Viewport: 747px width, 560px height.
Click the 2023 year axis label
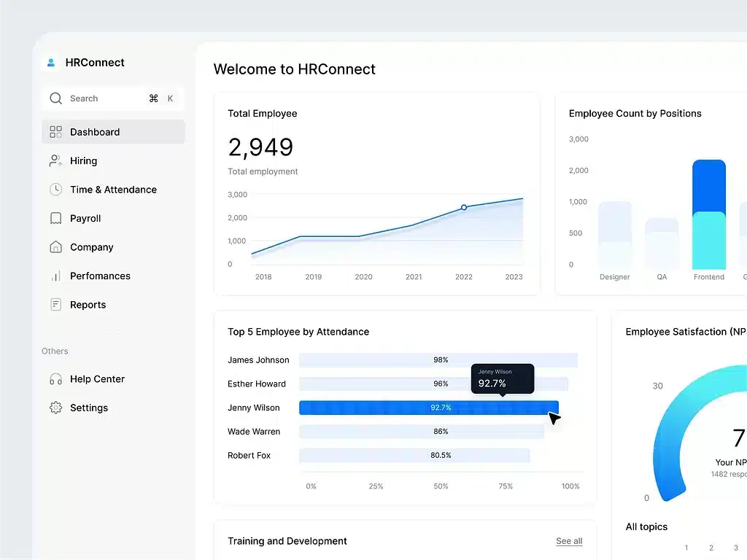tap(514, 277)
